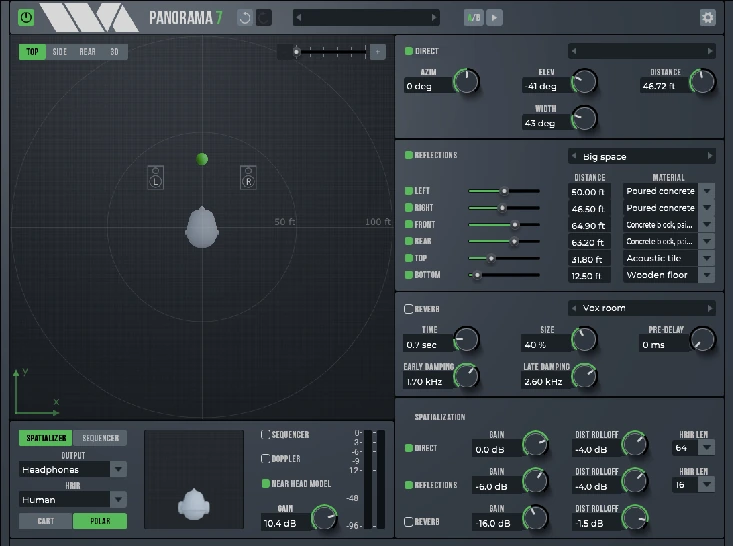Enable the Doppler checkbox
This screenshot has height=546, width=733.
(266, 459)
